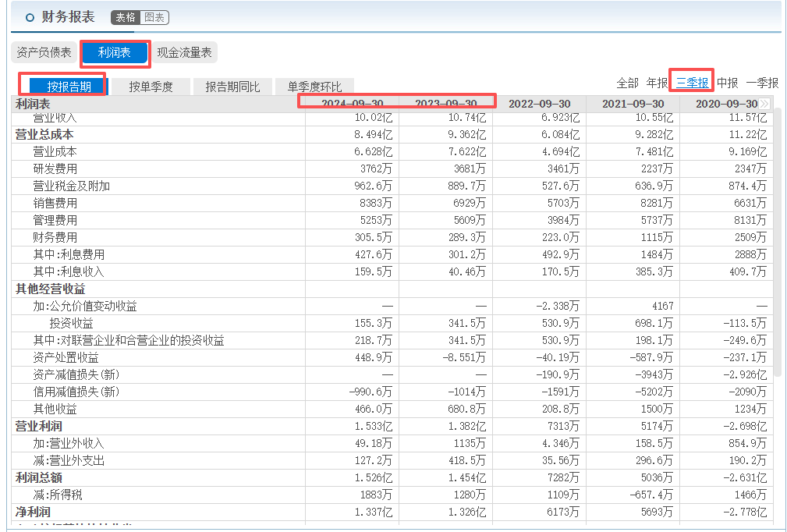The height and width of the screenshot is (532, 787).
Task: Click the 1.533亿 value in 营业利润 row
Action: (373, 426)
